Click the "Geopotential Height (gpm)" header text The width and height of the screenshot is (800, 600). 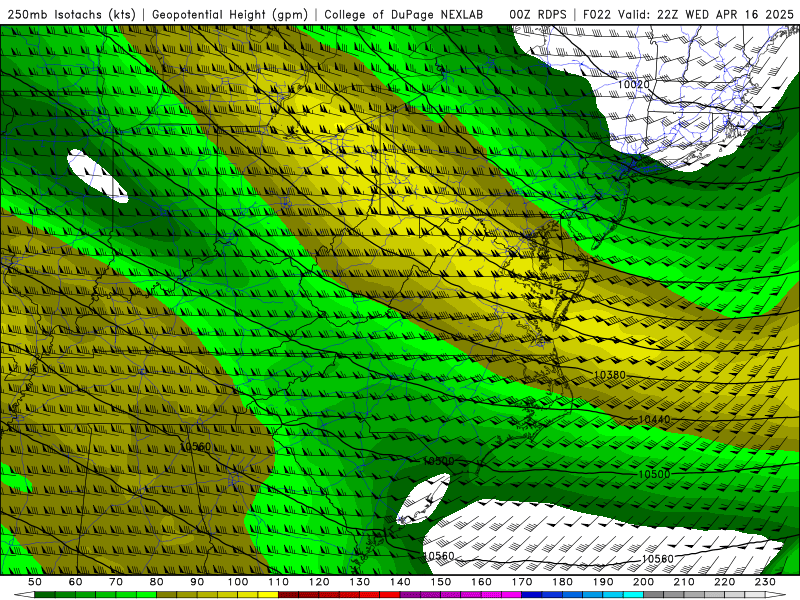230,15
